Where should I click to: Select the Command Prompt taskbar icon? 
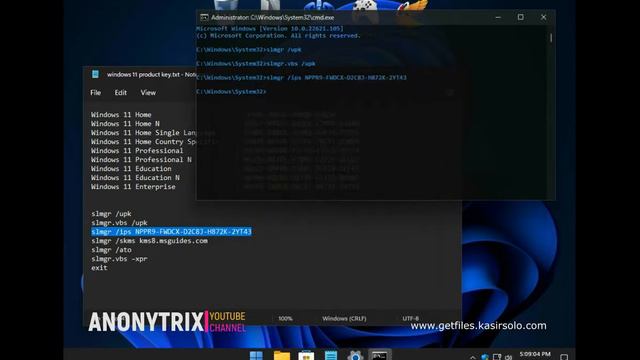(380, 356)
